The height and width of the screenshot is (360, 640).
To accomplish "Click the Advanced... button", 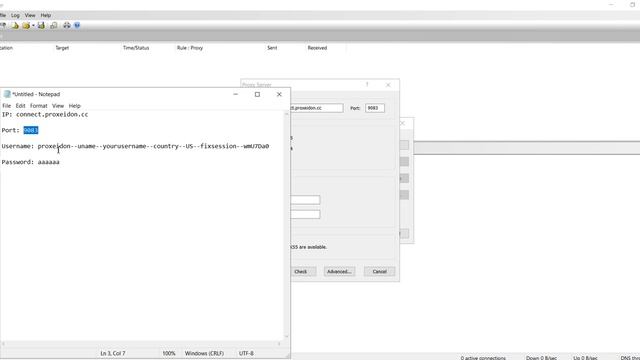I will (x=339, y=271).
